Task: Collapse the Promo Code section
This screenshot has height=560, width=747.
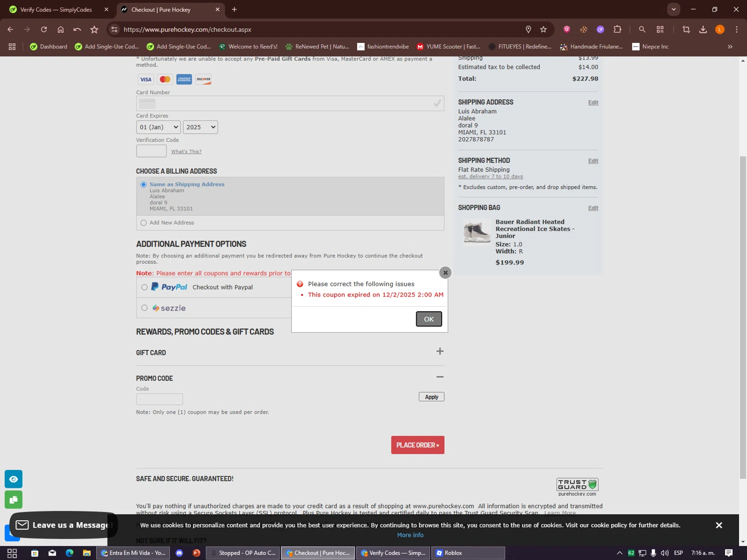Action: 440,377
